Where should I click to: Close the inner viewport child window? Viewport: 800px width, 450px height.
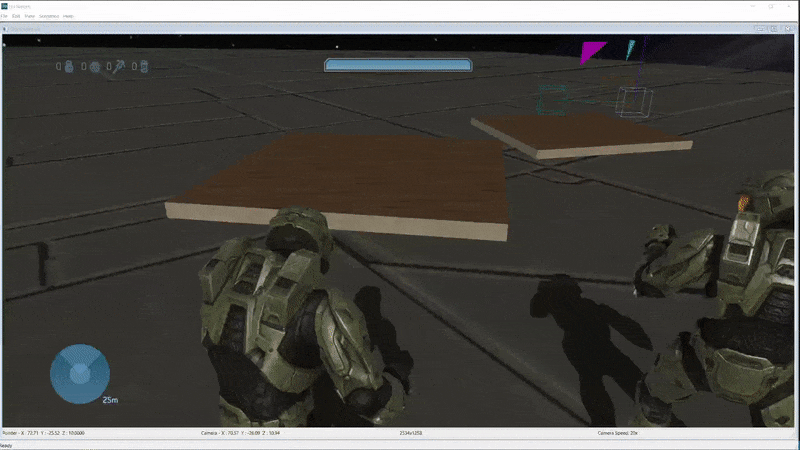coord(788,29)
